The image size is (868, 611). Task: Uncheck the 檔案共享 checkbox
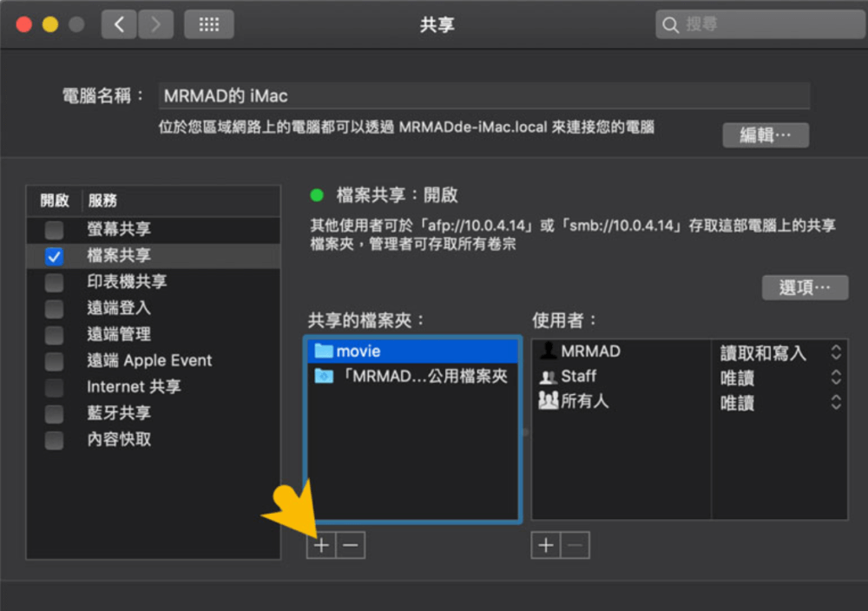pyautogui.click(x=54, y=256)
